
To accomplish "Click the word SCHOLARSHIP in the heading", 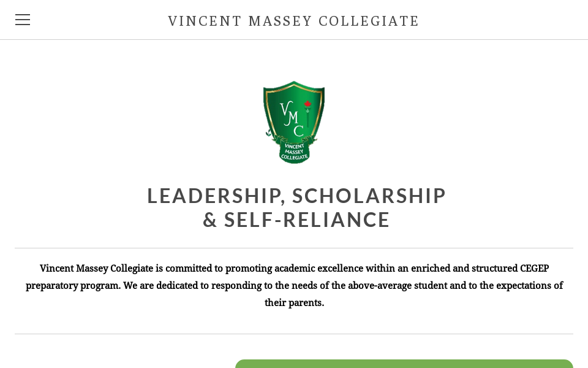I will [x=369, y=196].
